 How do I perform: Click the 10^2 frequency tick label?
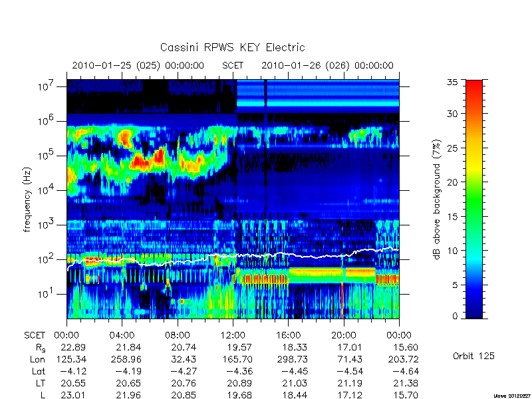tap(46, 259)
